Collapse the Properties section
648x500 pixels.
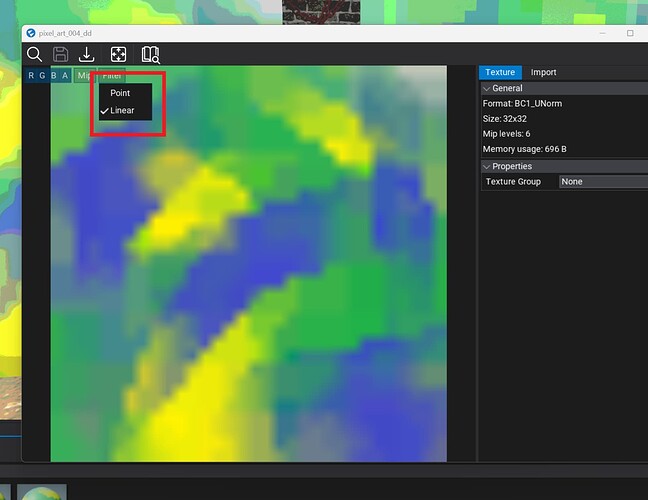coord(487,166)
